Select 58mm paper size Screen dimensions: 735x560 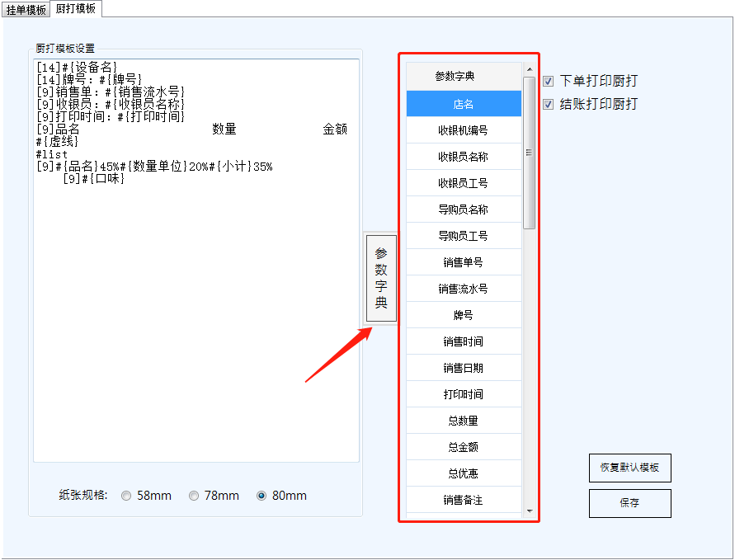coord(126,496)
